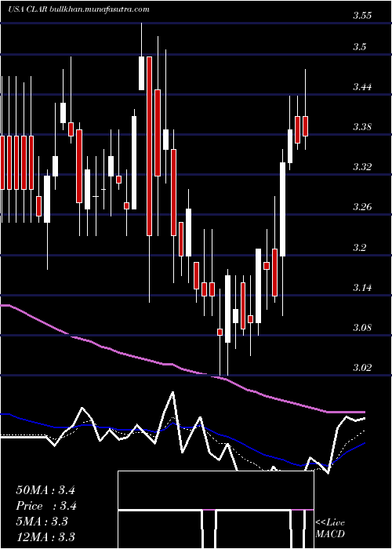Click the 3.26 price axis label

362,207
